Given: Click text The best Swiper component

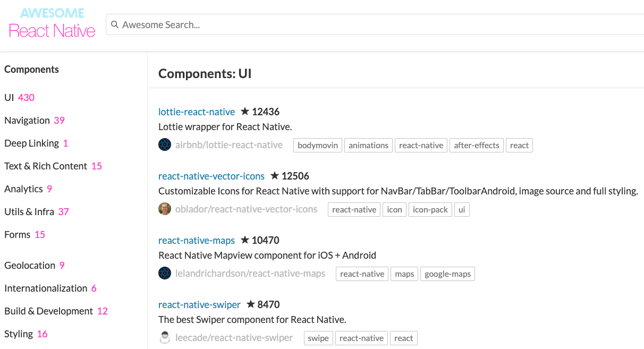Looking at the screenshot, I should point(252,320).
